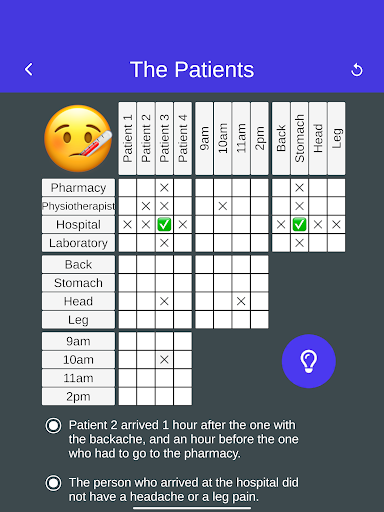Image resolution: width=384 pixels, height=512 pixels.
Task: Mark the empty Back row Patient 1 cell
Action: 127,265
